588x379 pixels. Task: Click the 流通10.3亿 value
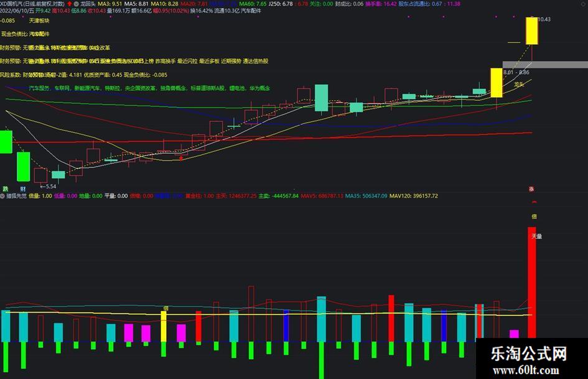point(226,11)
